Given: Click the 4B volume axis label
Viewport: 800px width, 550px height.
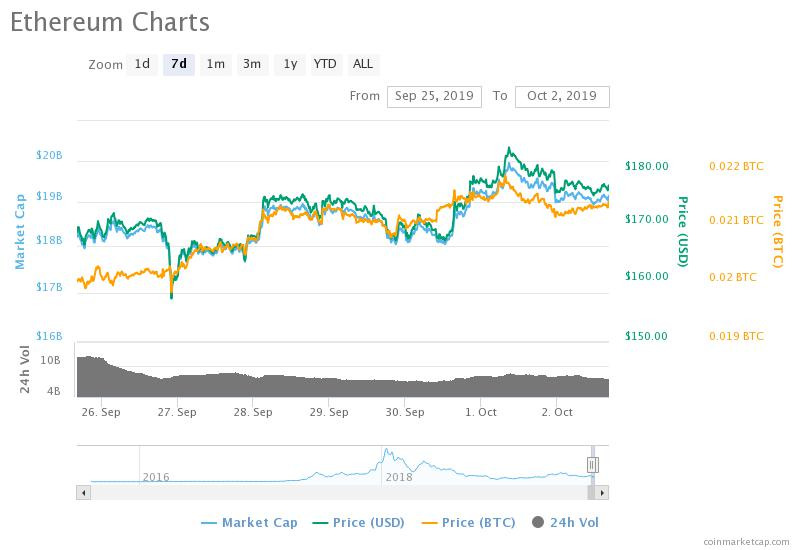Looking at the screenshot, I should coord(54,391).
